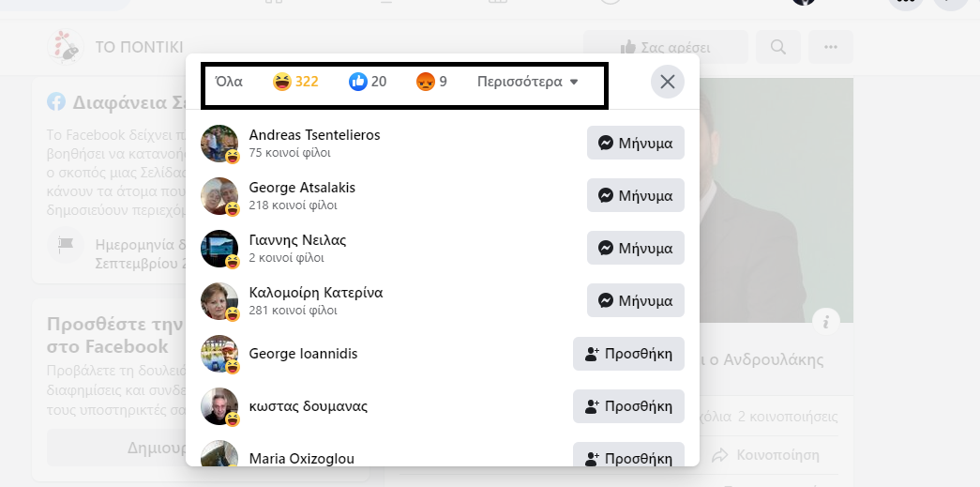Open the page search magnifier icon

point(778,47)
